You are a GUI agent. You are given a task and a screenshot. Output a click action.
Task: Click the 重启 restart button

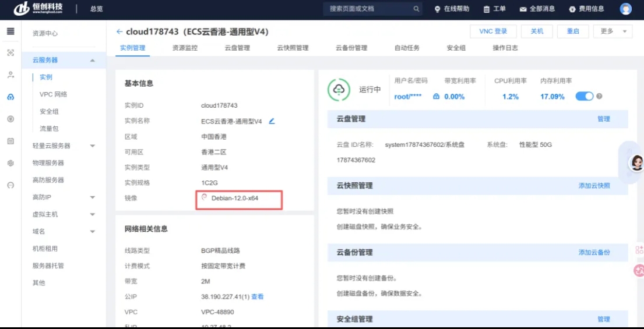pos(573,31)
